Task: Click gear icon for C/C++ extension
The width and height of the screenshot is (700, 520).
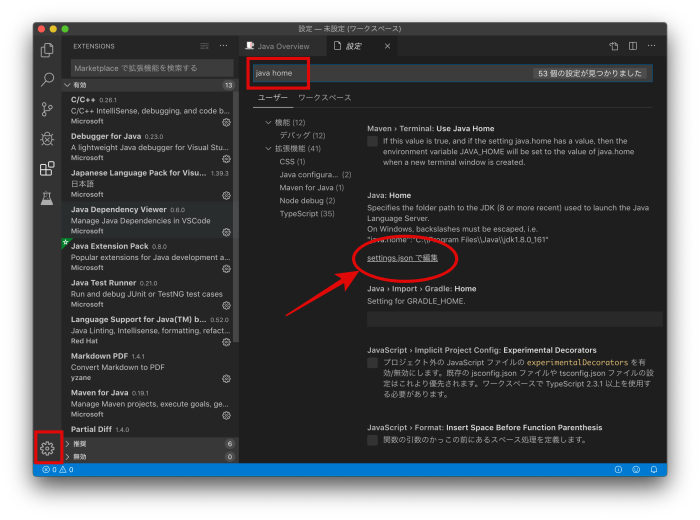Action: click(x=226, y=122)
